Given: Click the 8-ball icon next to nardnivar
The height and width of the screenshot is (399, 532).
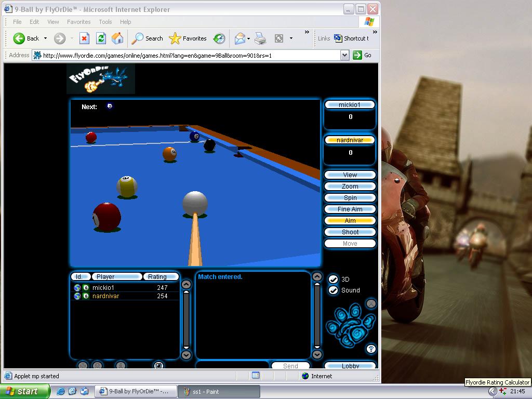Looking at the screenshot, I should [x=86, y=296].
